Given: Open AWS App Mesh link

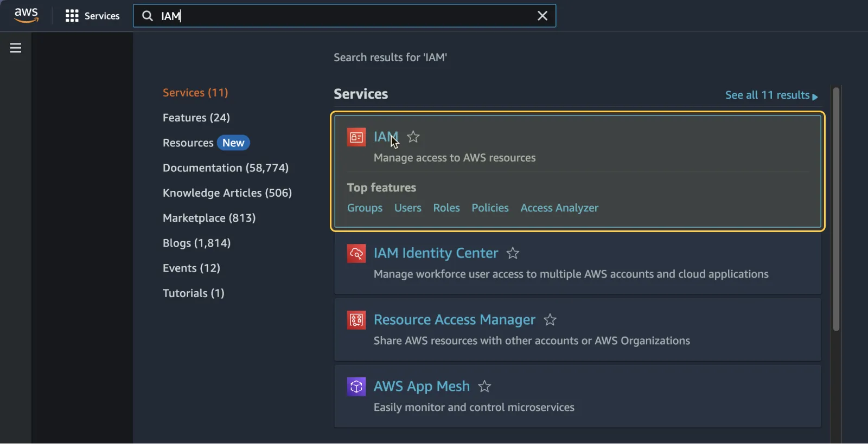Looking at the screenshot, I should (422, 387).
